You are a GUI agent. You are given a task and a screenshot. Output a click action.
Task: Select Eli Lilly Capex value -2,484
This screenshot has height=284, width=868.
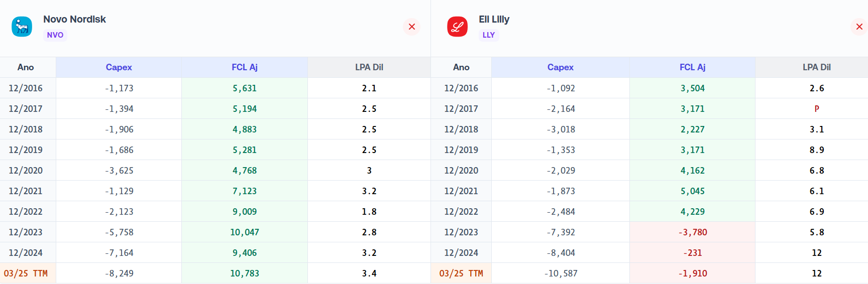click(x=561, y=212)
